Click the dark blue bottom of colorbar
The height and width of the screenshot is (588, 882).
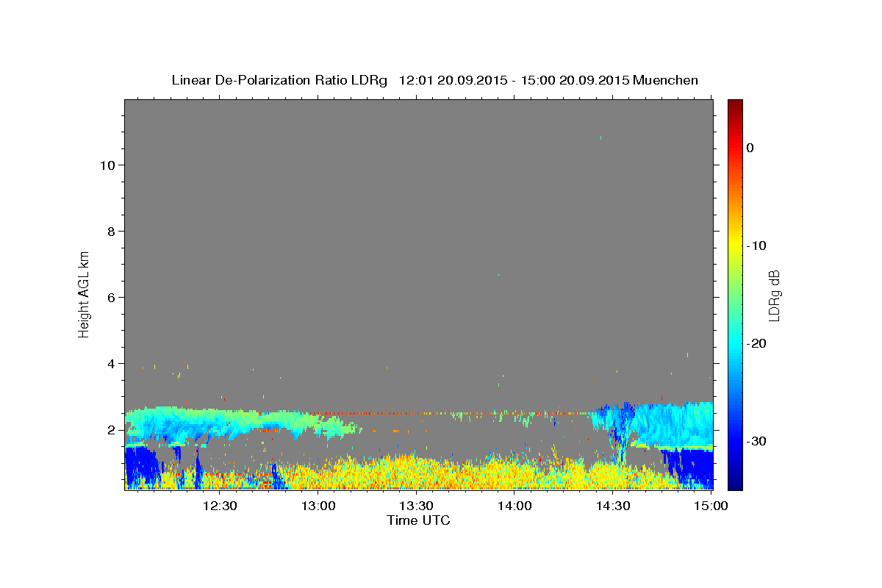click(x=735, y=481)
